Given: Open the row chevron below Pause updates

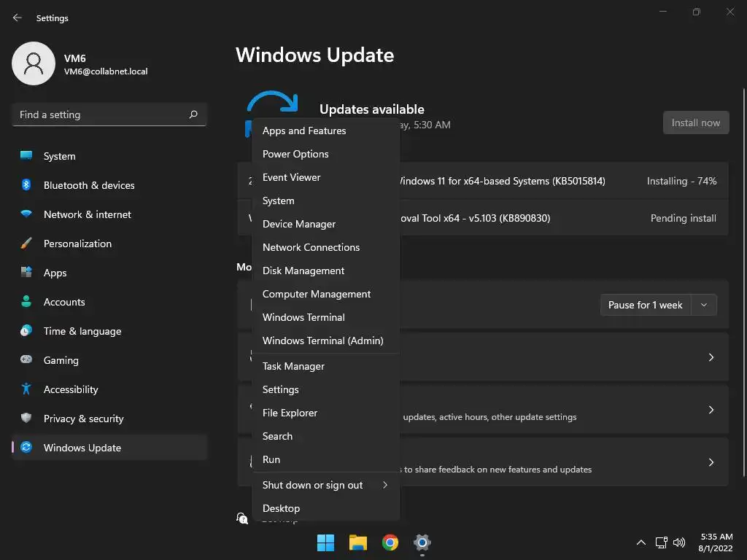Looking at the screenshot, I should click(x=711, y=357).
